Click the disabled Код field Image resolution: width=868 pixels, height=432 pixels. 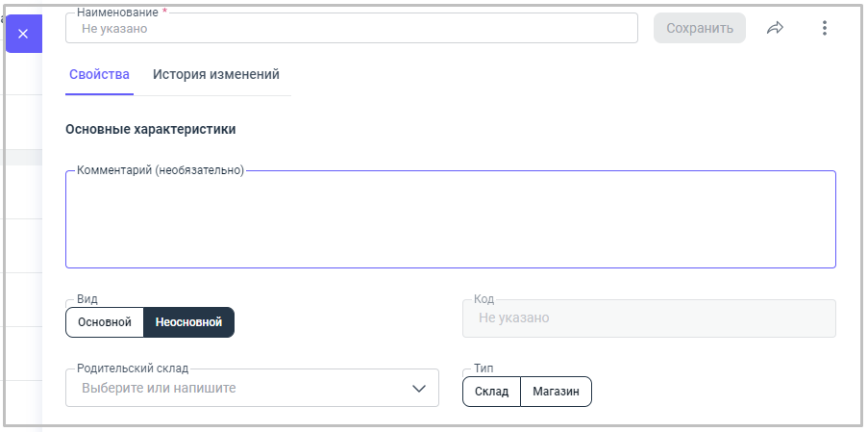pyautogui.click(x=649, y=318)
